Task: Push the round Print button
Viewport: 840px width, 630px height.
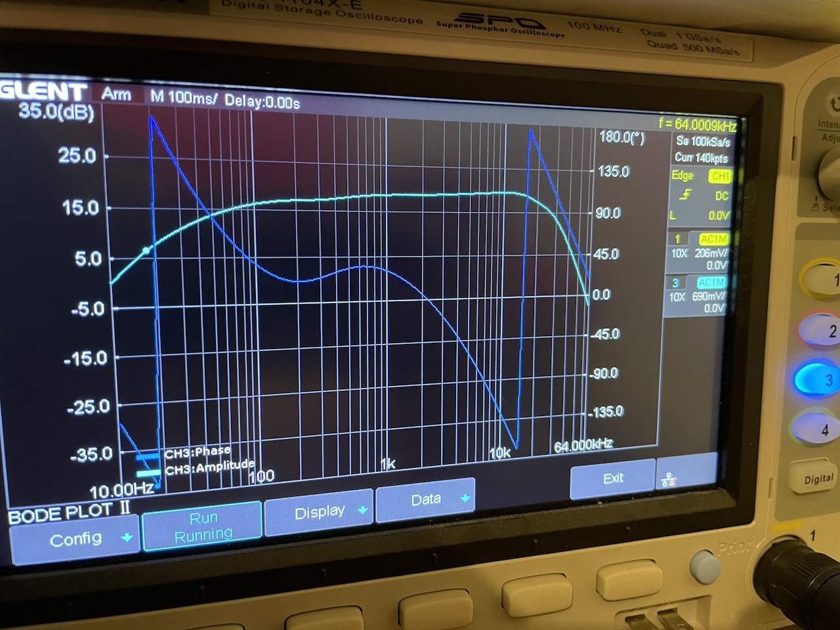Action: click(704, 567)
